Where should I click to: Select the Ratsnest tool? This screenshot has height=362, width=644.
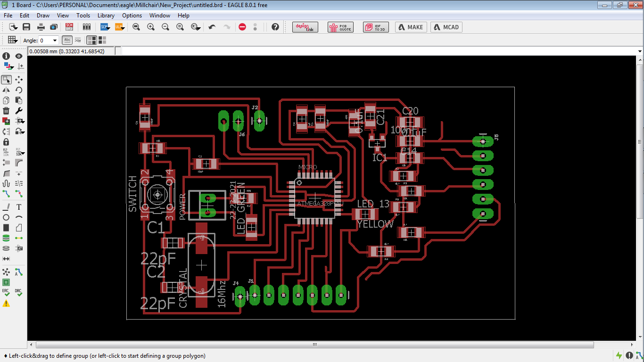point(6,272)
